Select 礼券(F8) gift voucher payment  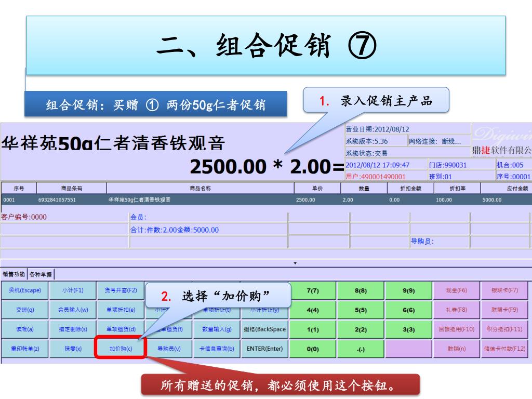[x=456, y=310]
